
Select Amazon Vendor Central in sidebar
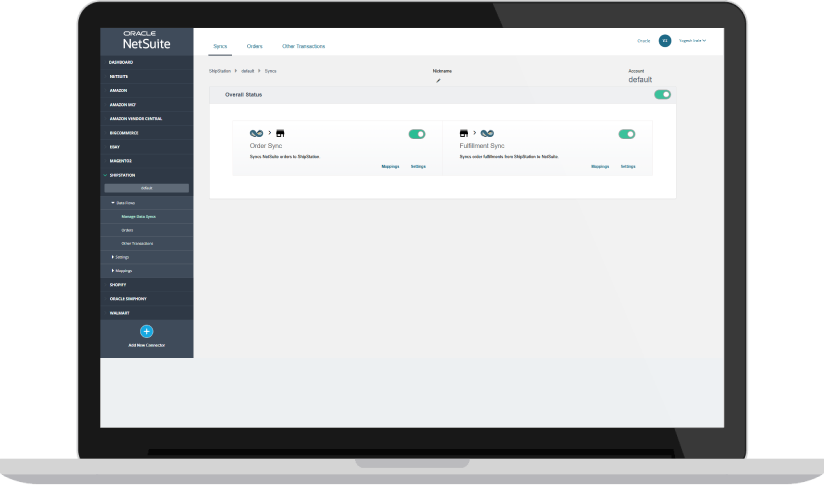coord(136,118)
